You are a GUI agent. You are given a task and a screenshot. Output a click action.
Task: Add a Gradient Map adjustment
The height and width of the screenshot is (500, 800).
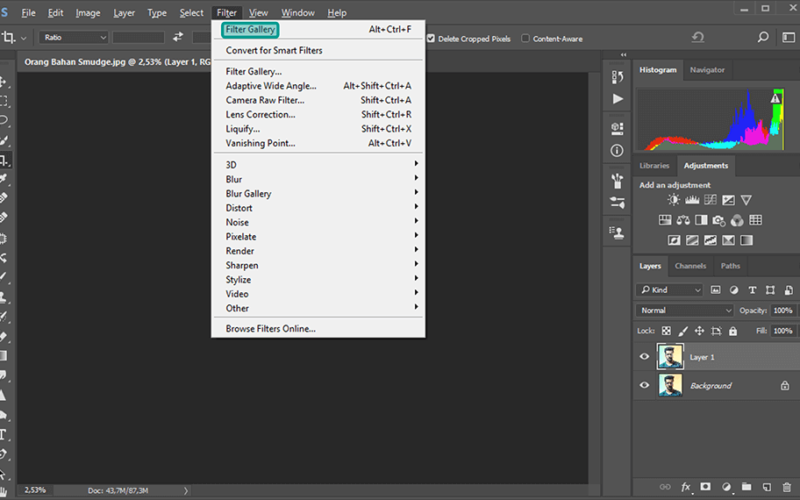click(746, 240)
